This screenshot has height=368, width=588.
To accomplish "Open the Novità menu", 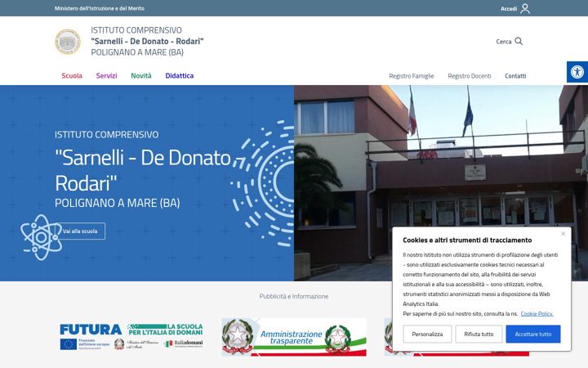I will click(141, 75).
